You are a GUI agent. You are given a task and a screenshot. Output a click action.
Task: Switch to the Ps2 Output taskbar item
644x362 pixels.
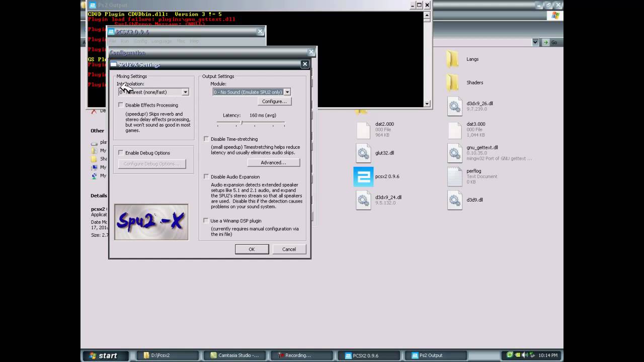click(431, 355)
